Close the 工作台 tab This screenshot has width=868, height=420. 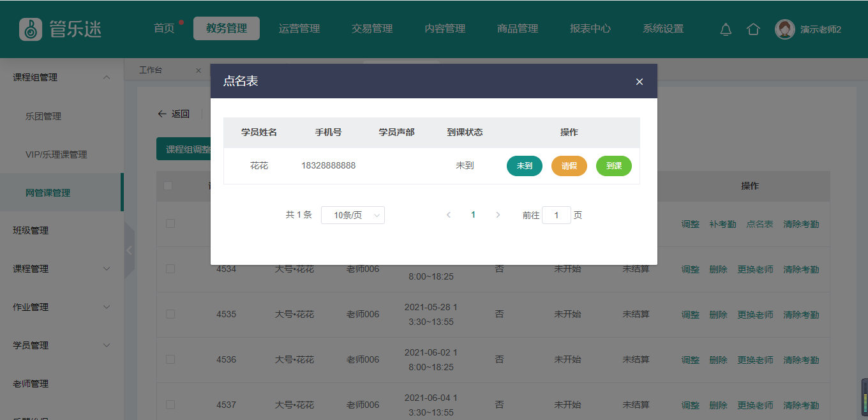pyautogui.click(x=198, y=70)
